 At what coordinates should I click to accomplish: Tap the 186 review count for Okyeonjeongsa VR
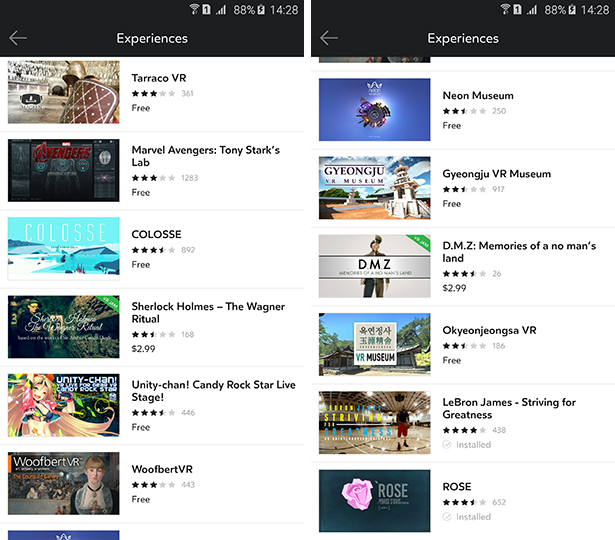499,346
